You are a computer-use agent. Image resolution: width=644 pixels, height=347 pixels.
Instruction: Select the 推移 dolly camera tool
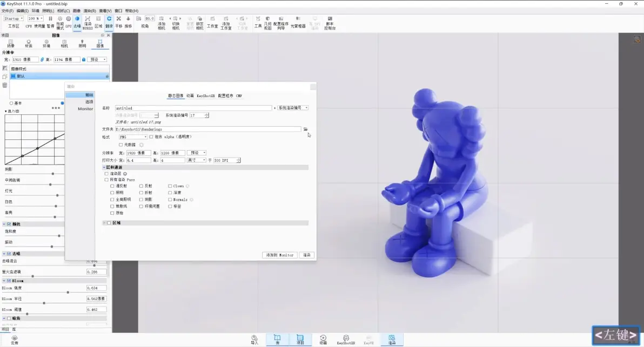click(x=128, y=22)
